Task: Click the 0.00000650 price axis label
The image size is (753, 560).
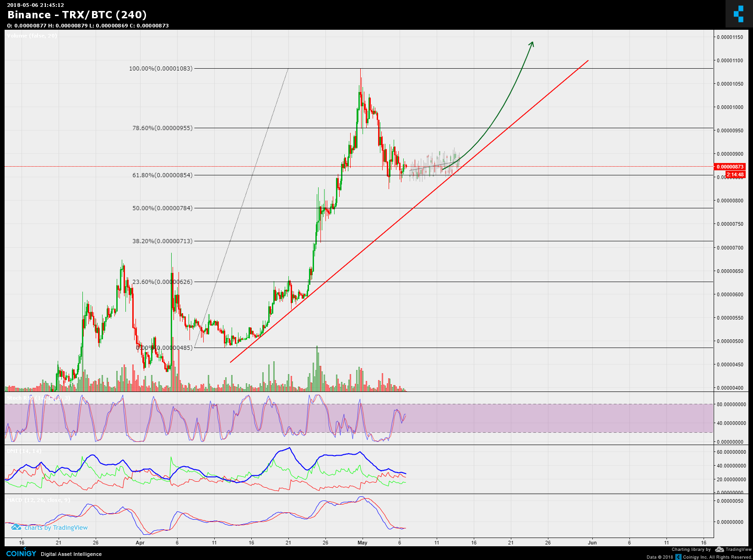Action: coord(730,271)
